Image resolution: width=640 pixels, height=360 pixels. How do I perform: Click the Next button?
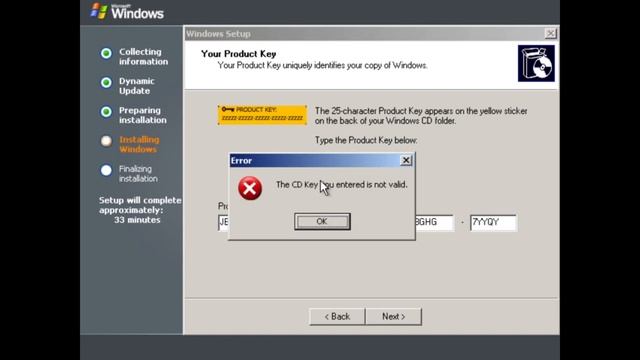click(393, 316)
